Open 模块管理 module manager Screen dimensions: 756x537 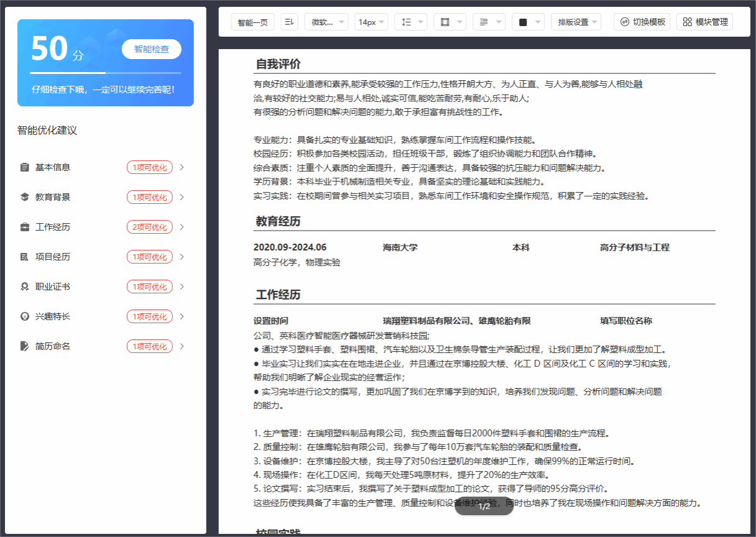[705, 22]
